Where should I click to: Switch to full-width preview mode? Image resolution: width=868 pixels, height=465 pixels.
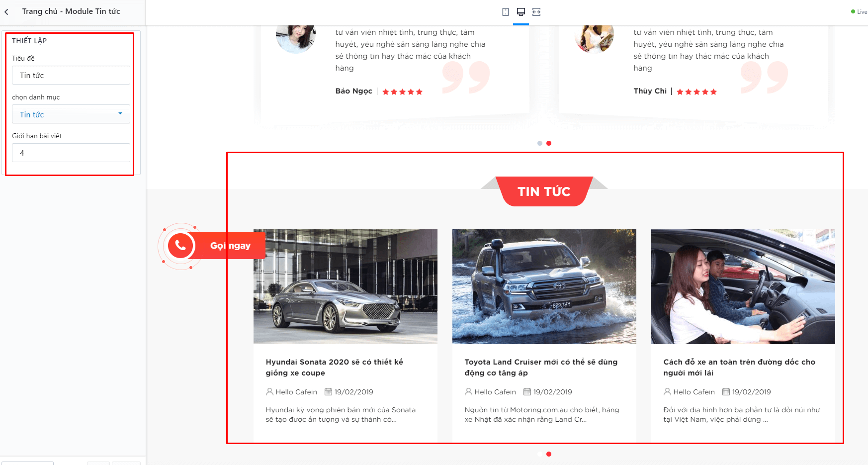[536, 12]
